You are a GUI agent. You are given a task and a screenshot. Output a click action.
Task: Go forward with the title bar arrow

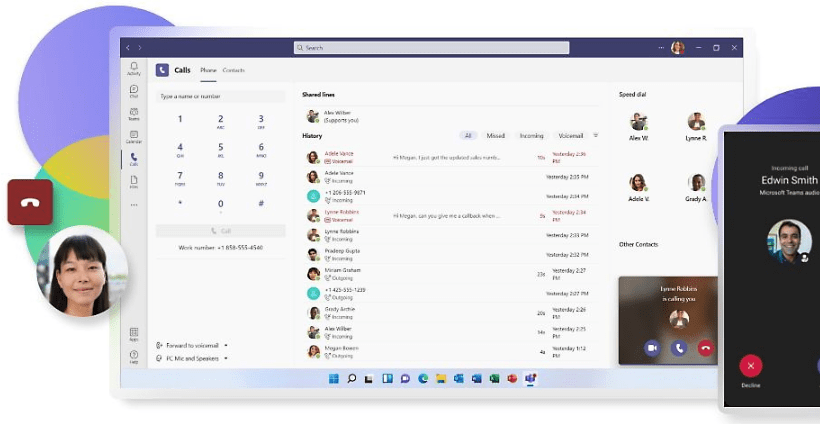(140, 48)
